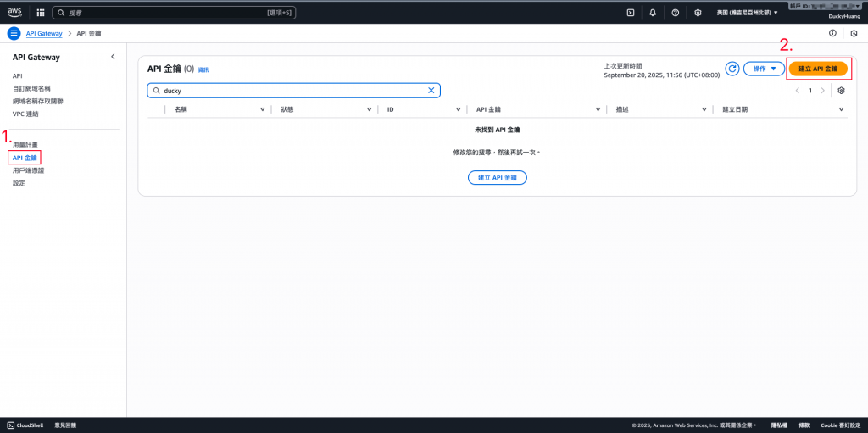This screenshot has width=868, height=433.
Task: Select API 金鑰 in the sidebar
Action: 25,158
